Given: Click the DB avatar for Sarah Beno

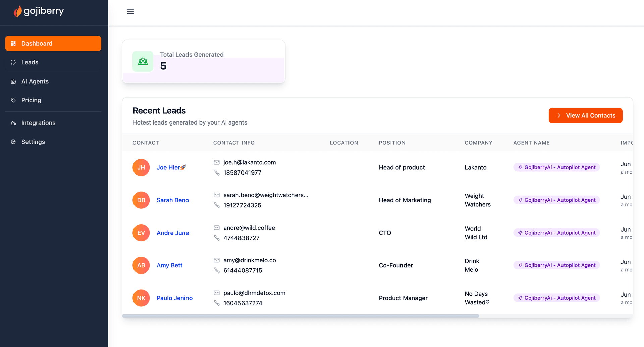Looking at the screenshot, I should (x=141, y=200).
